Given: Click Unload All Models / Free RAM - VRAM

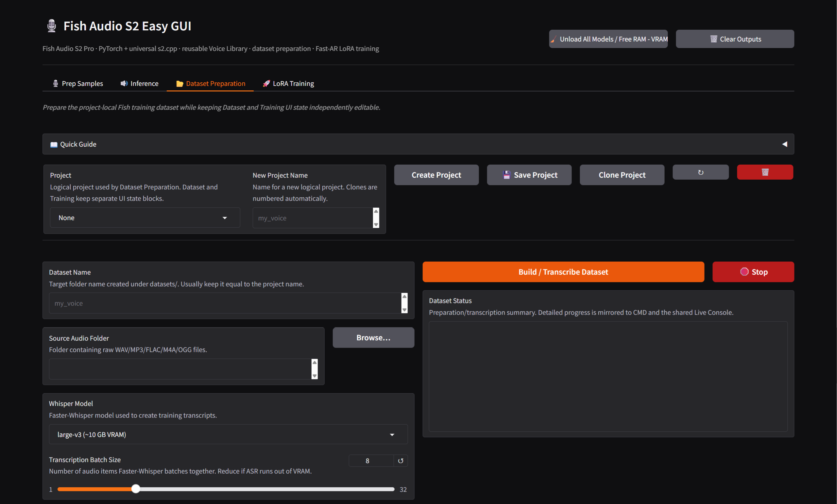Looking at the screenshot, I should (608, 39).
